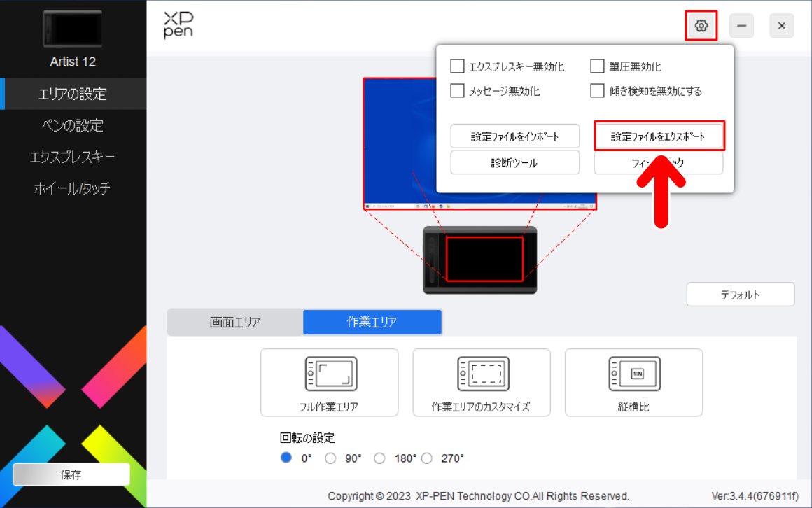Enable メッセージ無効化 checkbox
Viewport: 812px width, 508px height.
458,90
